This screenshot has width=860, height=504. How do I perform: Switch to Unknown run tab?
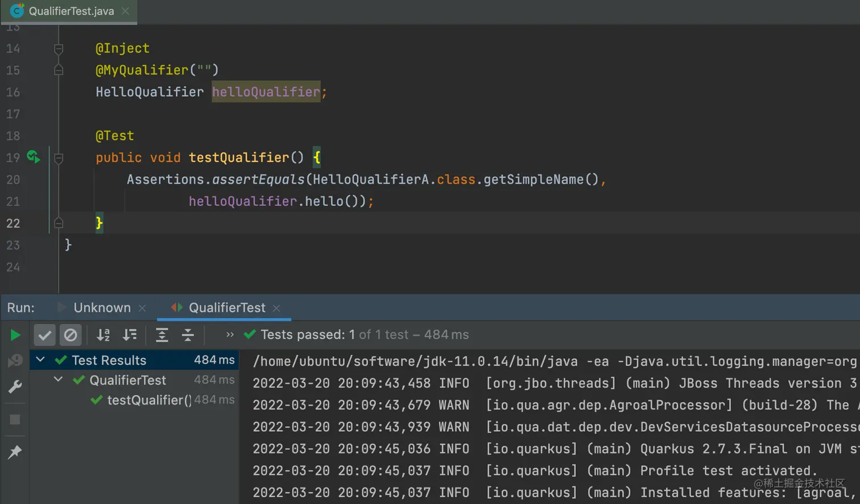tap(102, 308)
